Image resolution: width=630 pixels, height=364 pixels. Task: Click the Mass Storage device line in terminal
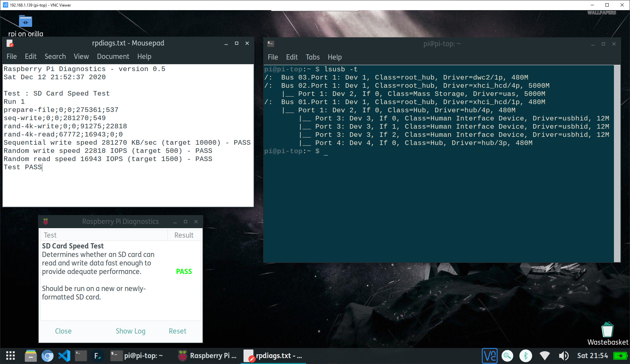coord(414,94)
